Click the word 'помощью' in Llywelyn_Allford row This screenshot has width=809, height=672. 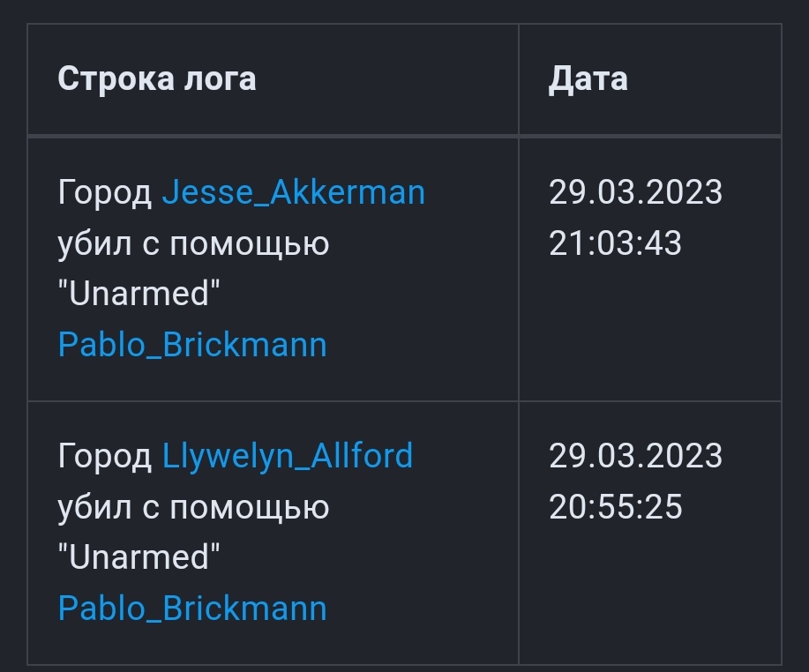click(x=249, y=507)
